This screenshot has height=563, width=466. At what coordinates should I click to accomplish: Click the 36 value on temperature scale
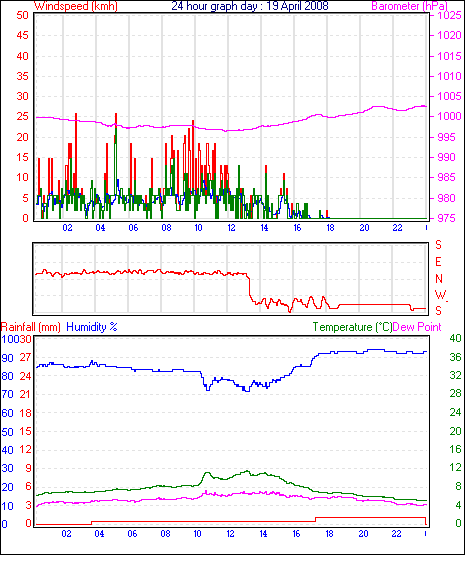pyautogui.click(x=456, y=357)
